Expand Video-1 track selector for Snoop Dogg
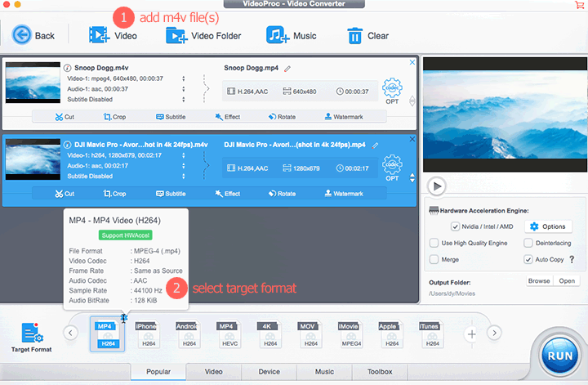The width and height of the screenshot is (588, 385). pos(184,78)
